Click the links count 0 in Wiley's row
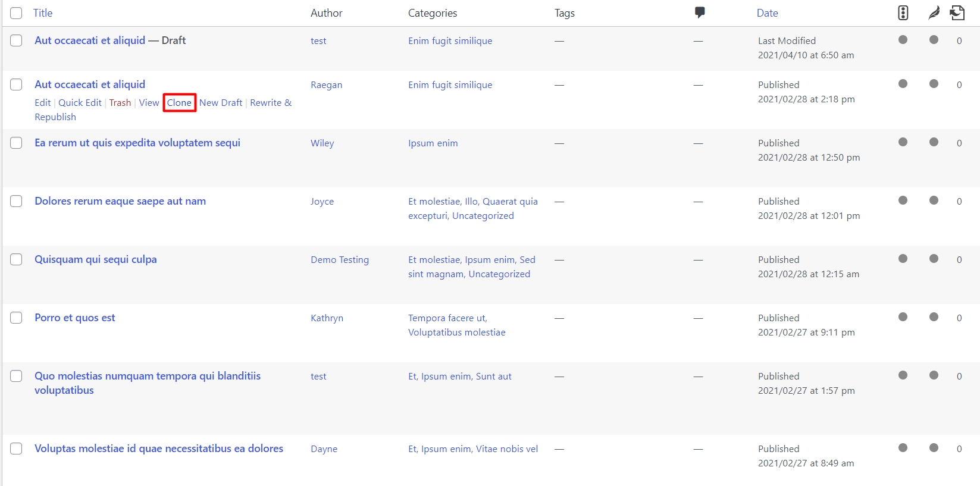 pos(959,143)
